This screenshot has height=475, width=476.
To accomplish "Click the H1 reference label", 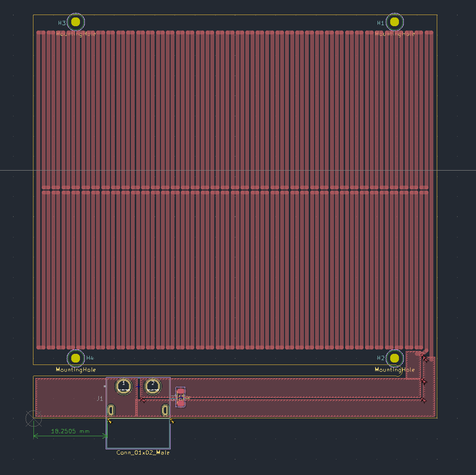I will (381, 23).
